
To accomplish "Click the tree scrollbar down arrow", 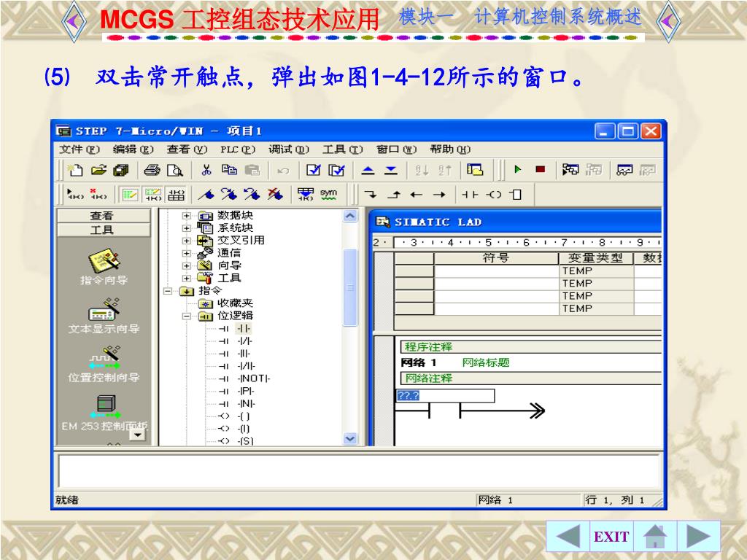I will 350,438.
